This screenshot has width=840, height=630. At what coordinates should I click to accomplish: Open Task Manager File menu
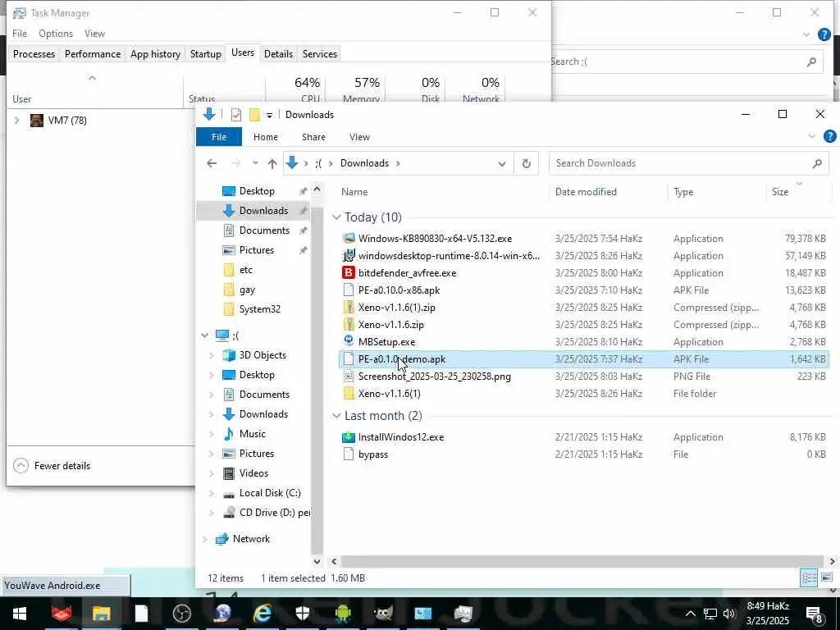[20, 33]
